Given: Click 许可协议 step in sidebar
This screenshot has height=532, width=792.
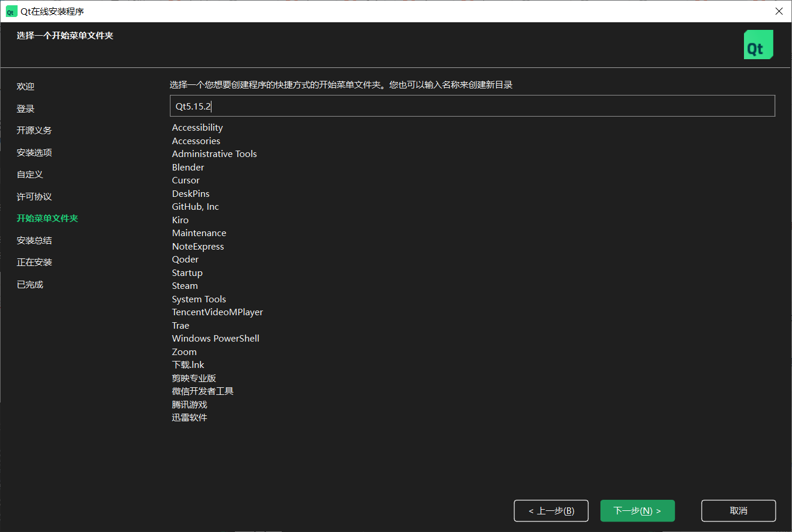Looking at the screenshot, I should (x=34, y=197).
